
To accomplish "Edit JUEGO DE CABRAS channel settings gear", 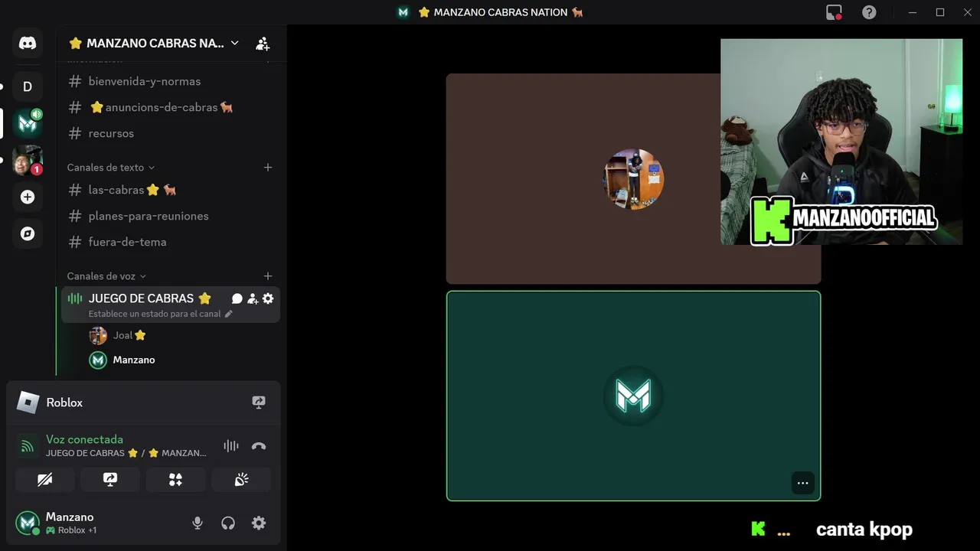I will click(x=268, y=299).
